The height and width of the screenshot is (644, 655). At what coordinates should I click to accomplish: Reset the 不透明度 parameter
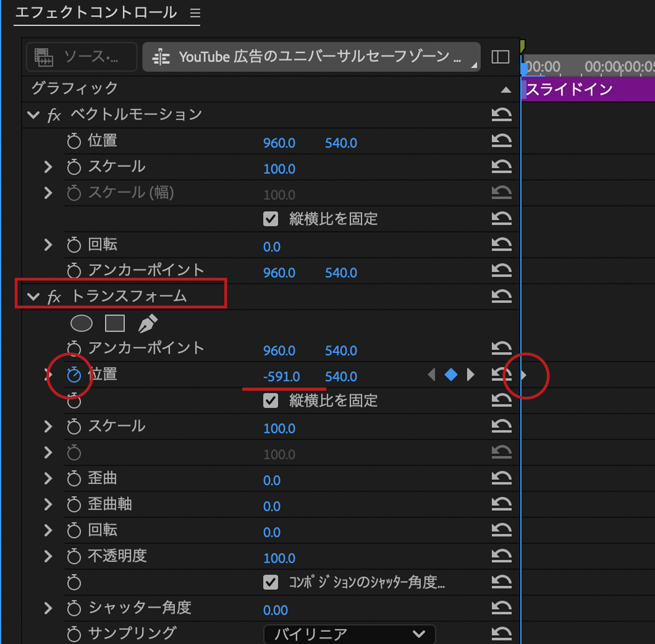501,556
